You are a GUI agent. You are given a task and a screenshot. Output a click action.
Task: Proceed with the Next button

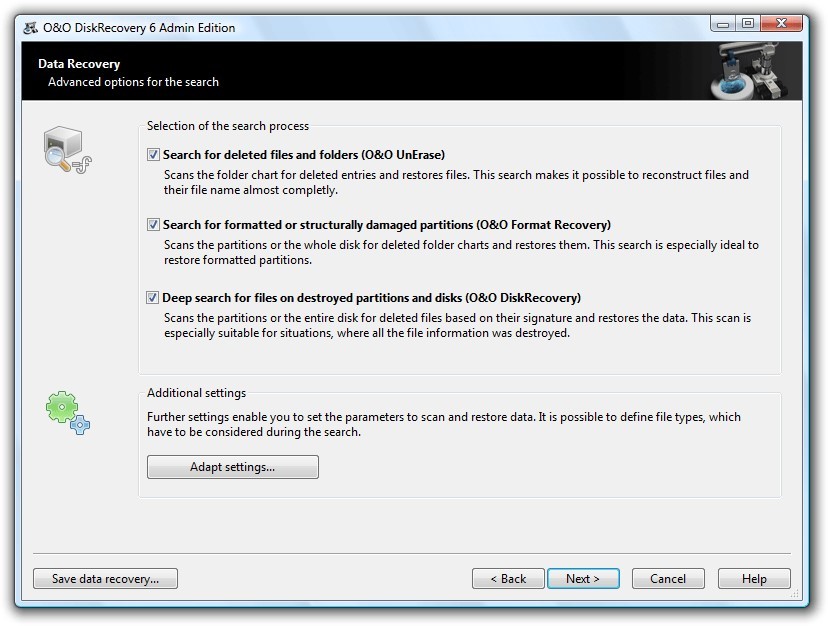pos(582,579)
